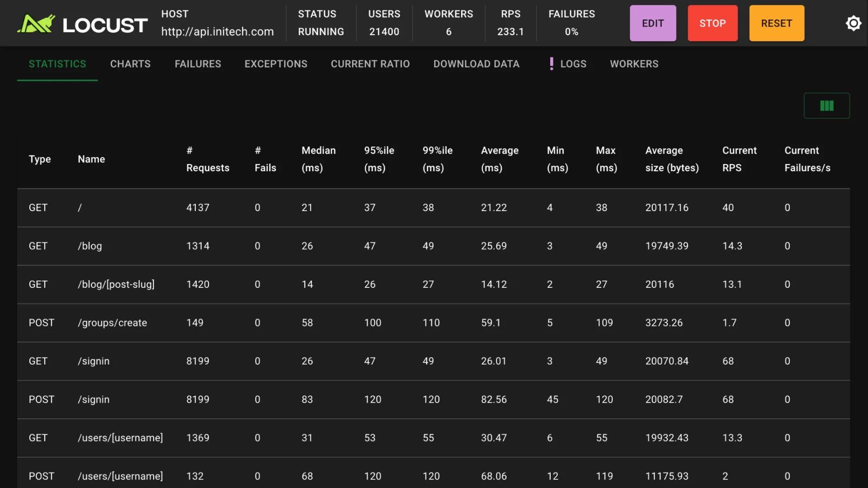Click the alert icon next to LOGS
Screen dimensions: 868x488
coord(552,64)
